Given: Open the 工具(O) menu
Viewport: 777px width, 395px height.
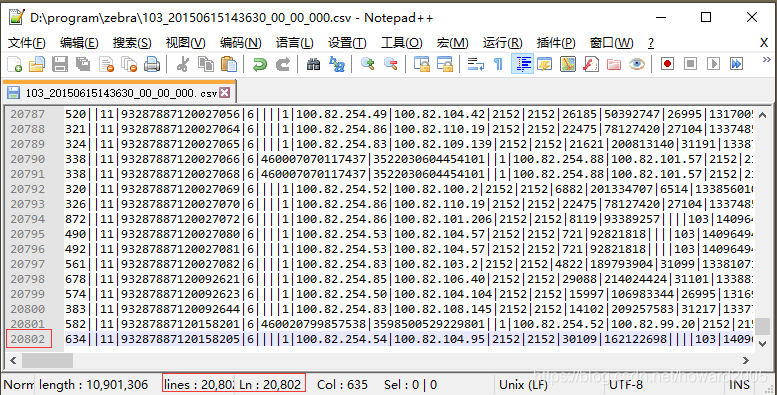Looking at the screenshot, I should (401, 43).
